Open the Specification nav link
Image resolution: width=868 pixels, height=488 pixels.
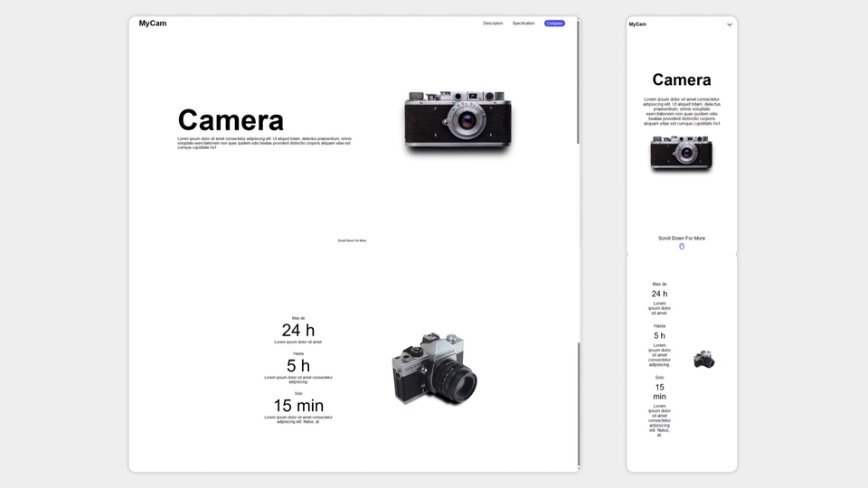pos(524,23)
